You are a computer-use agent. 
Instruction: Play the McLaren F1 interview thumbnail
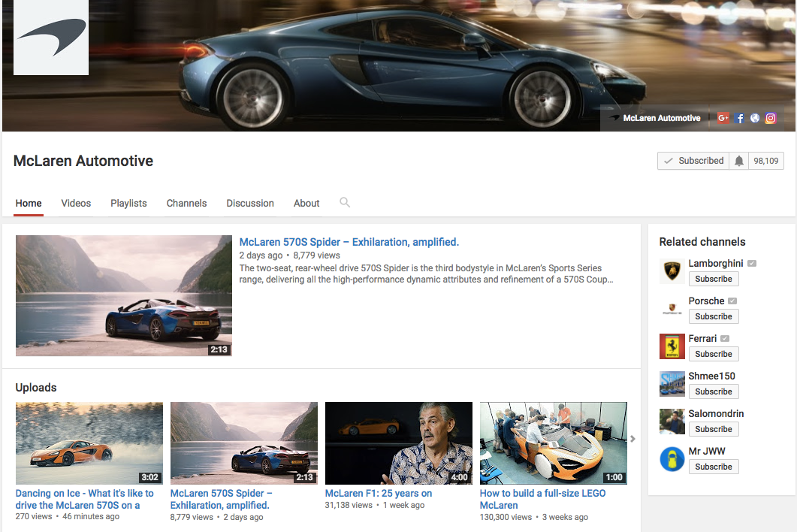(398, 443)
